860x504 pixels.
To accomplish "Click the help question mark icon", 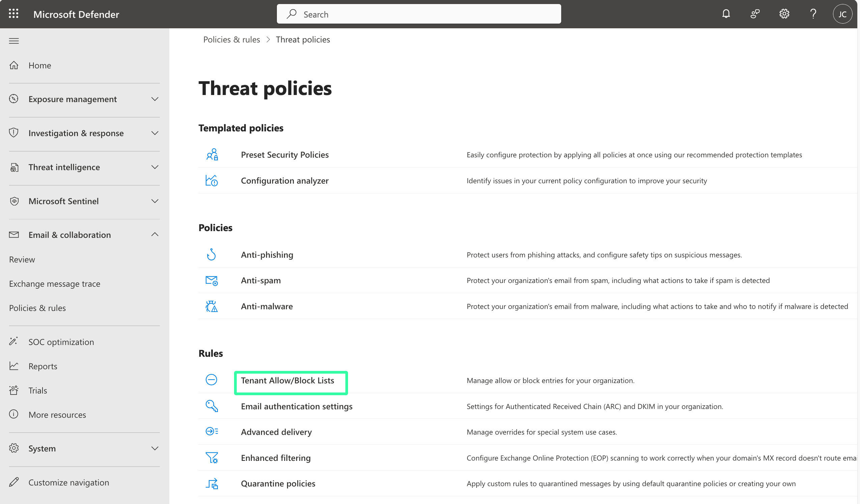I will point(813,14).
